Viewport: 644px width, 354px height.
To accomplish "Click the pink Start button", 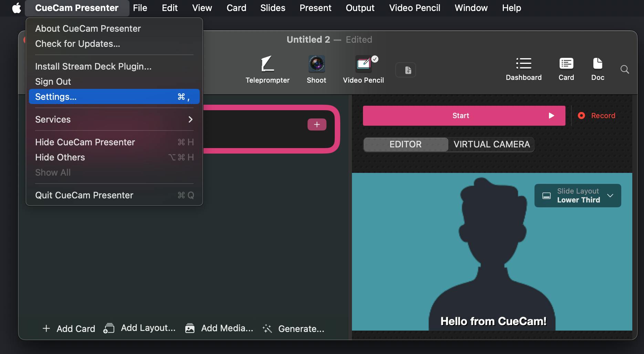I will click(464, 116).
